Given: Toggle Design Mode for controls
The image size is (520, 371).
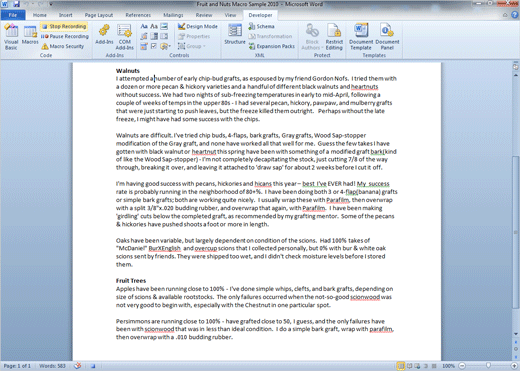Looking at the screenshot, I should pyautogui.click(x=198, y=26).
